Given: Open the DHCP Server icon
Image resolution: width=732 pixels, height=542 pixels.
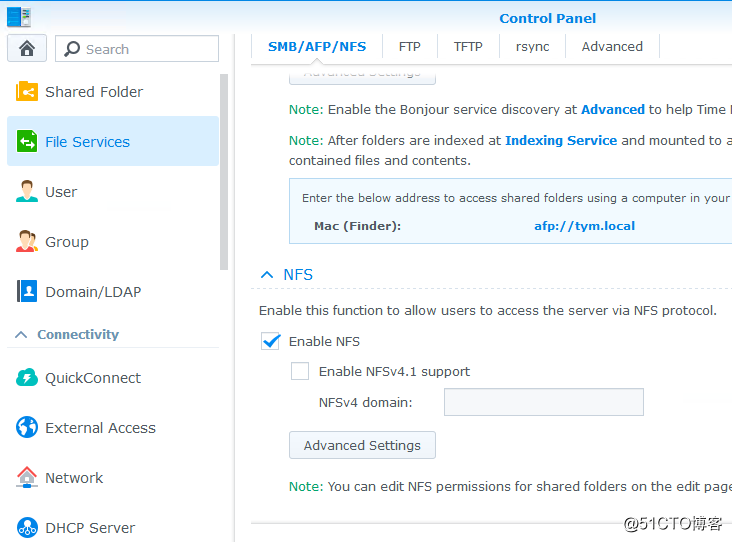Looking at the screenshot, I should coord(27,528).
